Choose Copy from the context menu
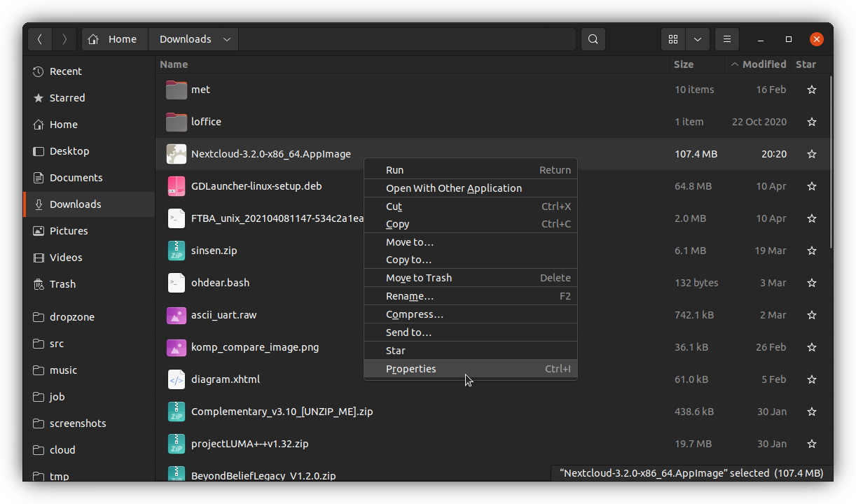The height and width of the screenshot is (504, 856). click(x=471, y=224)
